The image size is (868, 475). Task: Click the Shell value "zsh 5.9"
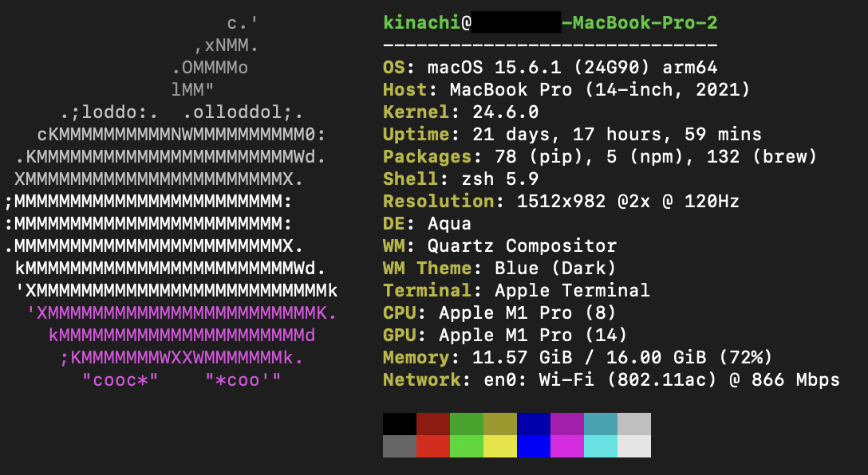point(500,179)
